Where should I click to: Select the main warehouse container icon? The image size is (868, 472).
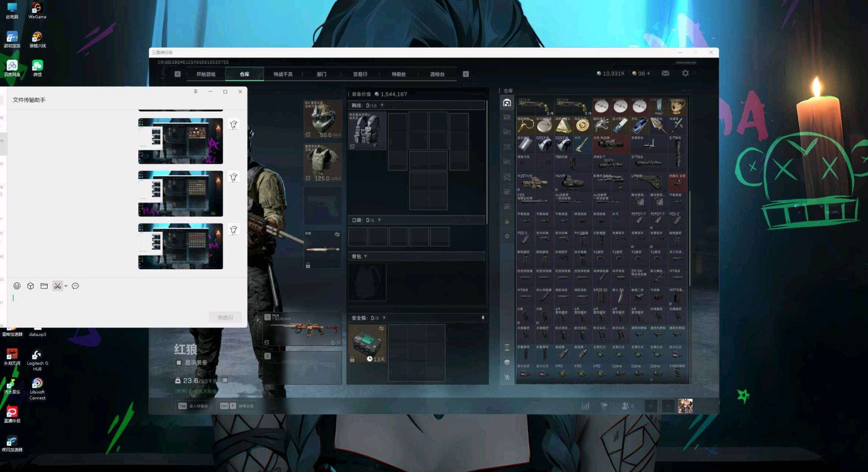tap(507, 103)
